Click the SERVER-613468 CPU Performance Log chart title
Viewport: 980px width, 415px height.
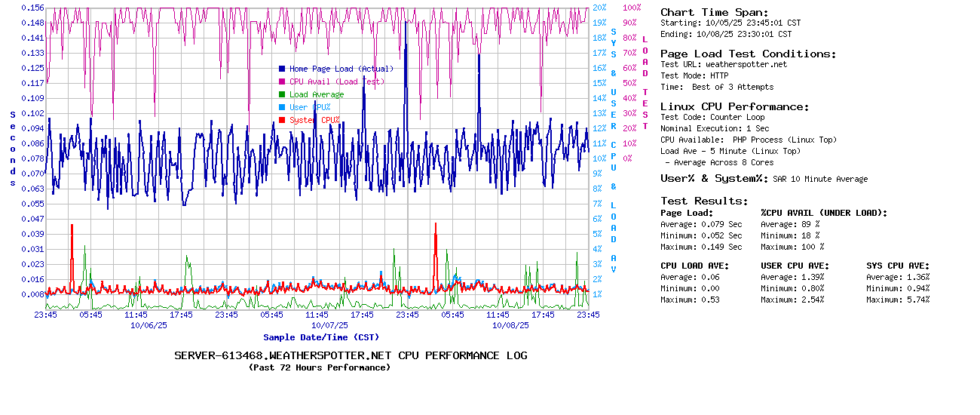pos(351,355)
